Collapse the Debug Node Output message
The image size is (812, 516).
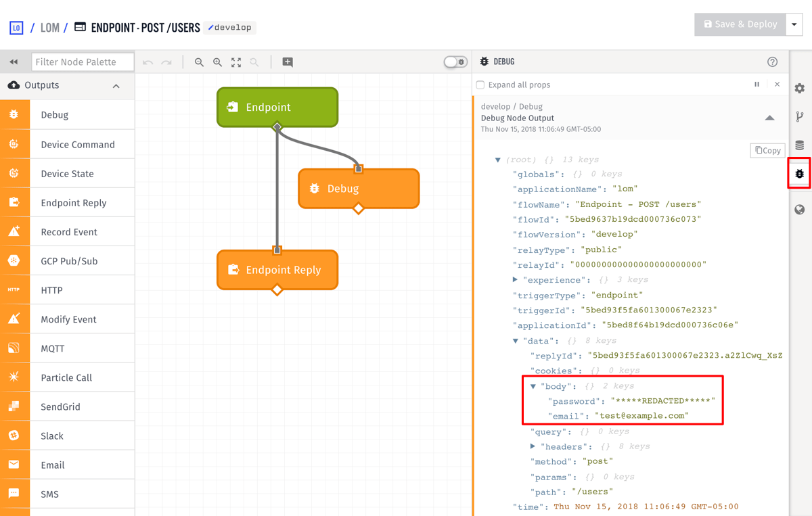pos(769,118)
